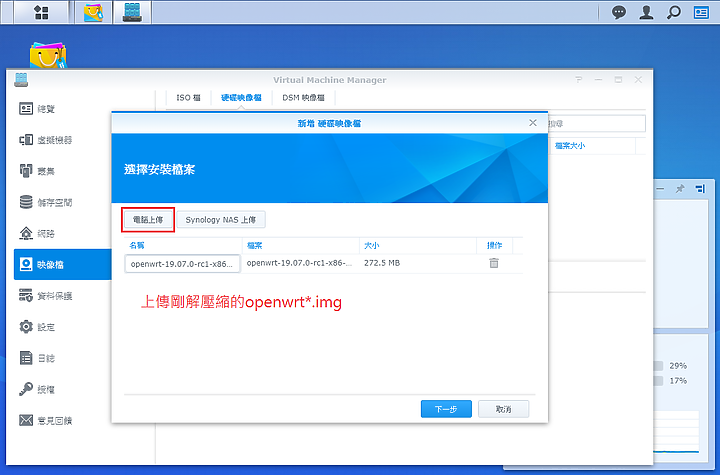Click the 29% usage bar in widget
The width and height of the screenshot is (720, 475).
(x=659, y=366)
